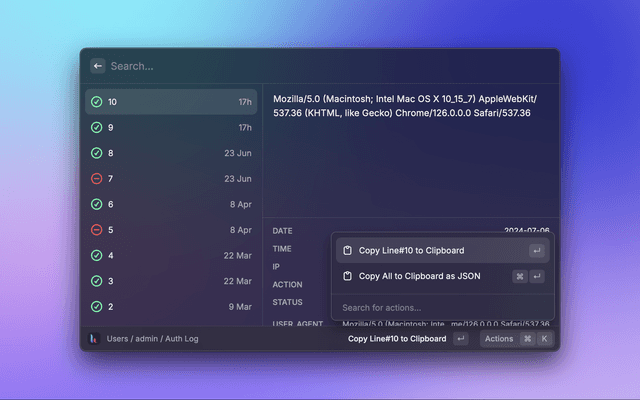The height and width of the screenshot is (400, 640).
Task: Select log entry 9 from the list
Action: pos(170,128)
